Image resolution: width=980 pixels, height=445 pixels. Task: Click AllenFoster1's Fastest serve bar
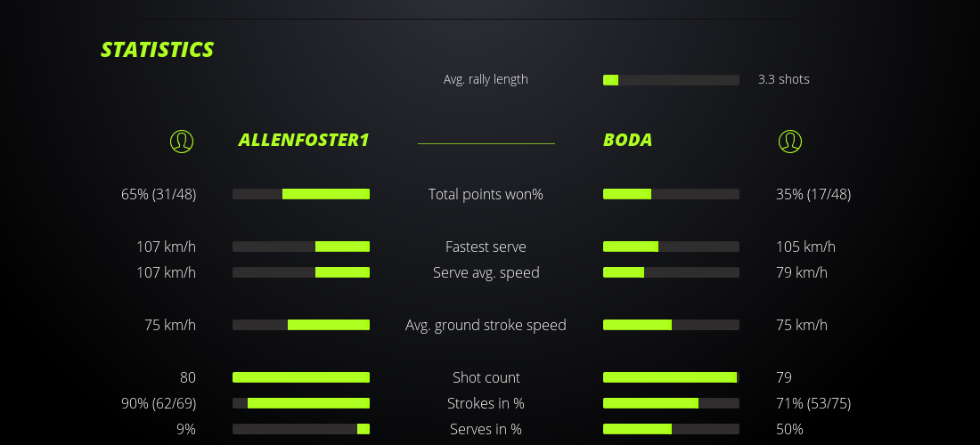point(301,247)
